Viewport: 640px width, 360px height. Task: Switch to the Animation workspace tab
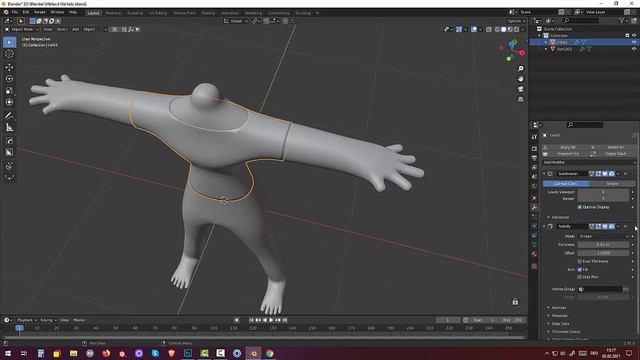(x=230, y=13)
